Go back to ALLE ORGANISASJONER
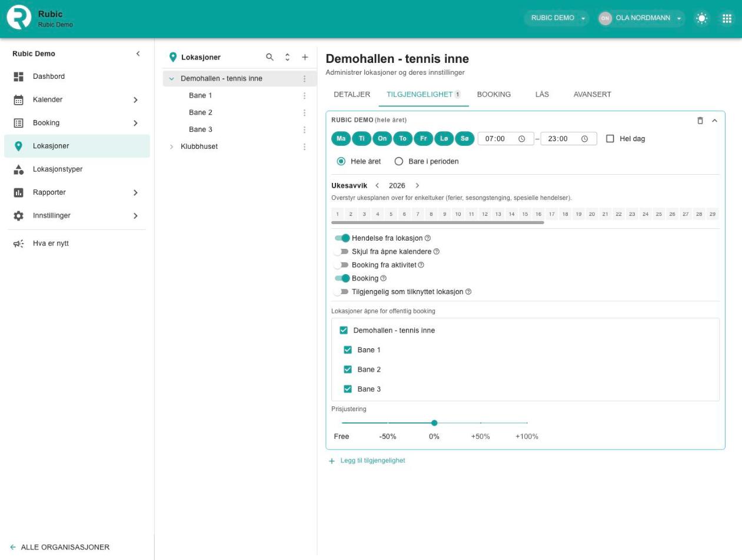The height and width of the screenshot is (560, 742). (60, 547)
